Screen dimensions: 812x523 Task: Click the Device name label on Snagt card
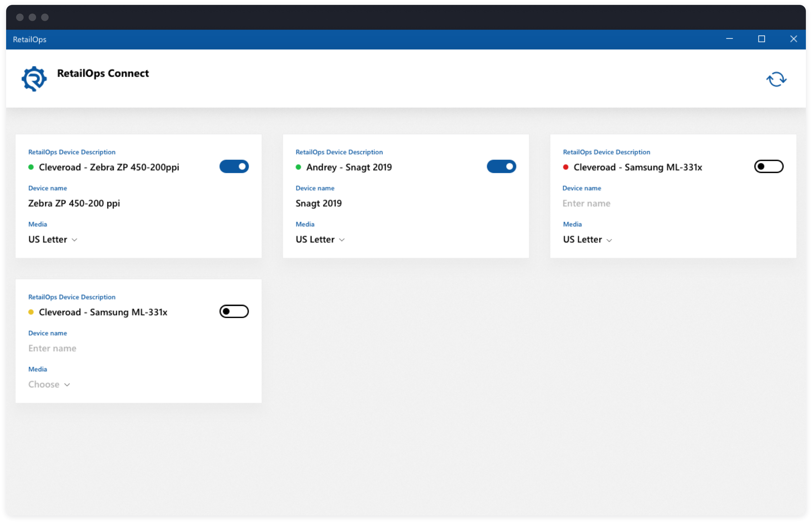click(315, 188)
